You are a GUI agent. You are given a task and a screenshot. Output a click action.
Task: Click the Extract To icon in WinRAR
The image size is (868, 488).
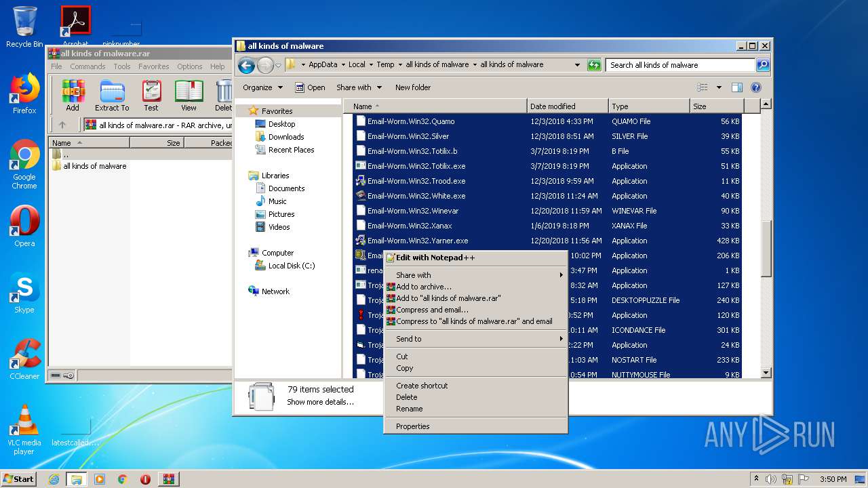[x=112, y=96]
